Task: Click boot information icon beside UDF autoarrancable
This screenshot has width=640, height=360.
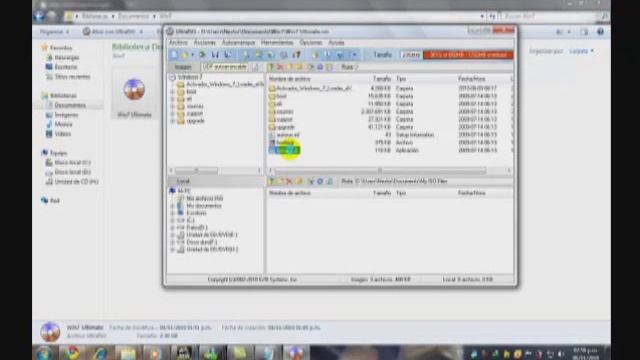Action: (x=255, y=67)
